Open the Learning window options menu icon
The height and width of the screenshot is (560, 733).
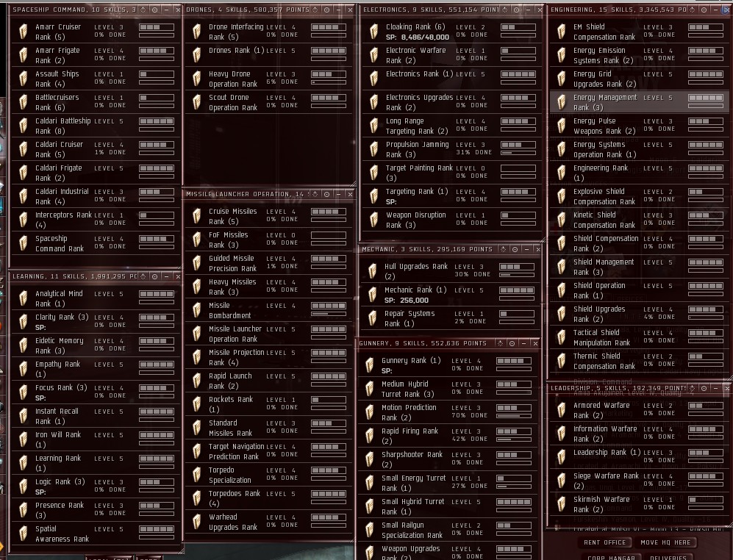point(143,276)
